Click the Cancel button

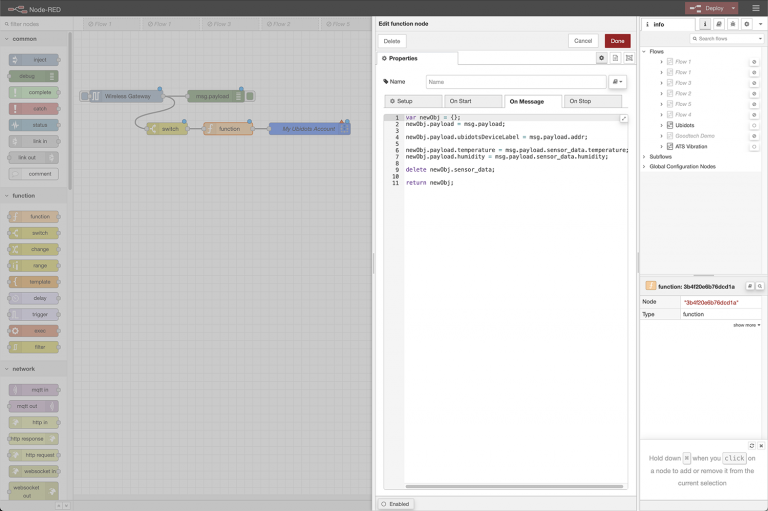(583, 41)
